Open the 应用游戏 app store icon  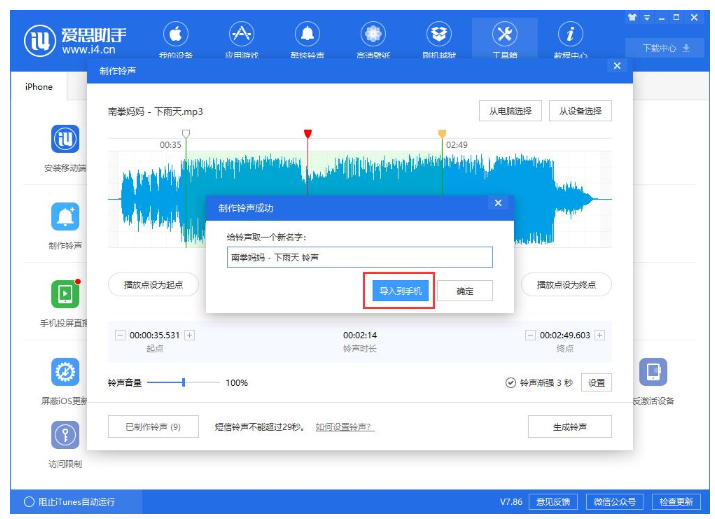(x=241, y=37)
